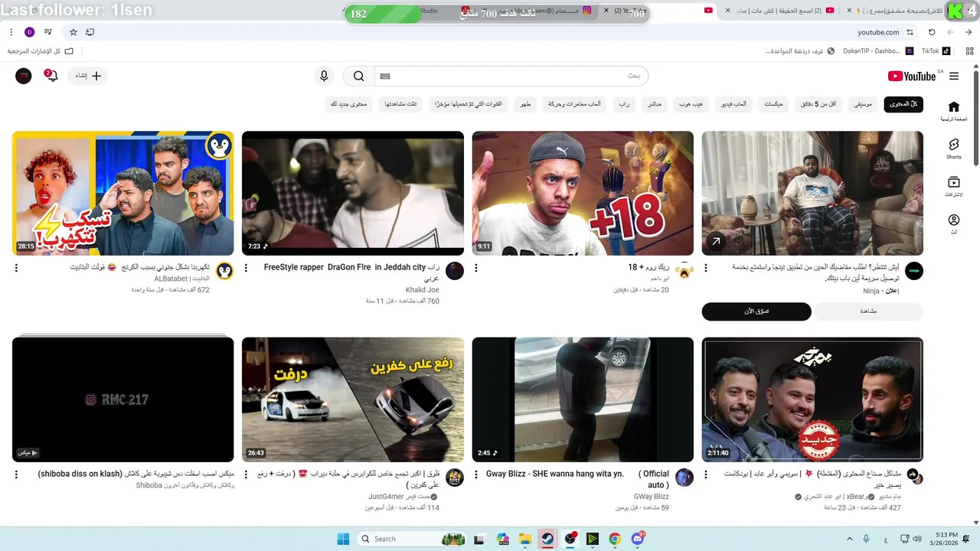Viewport: 980px width, 551px height.
Task: Open more options for Ninja ad
Action: click(x=706, y=268)
